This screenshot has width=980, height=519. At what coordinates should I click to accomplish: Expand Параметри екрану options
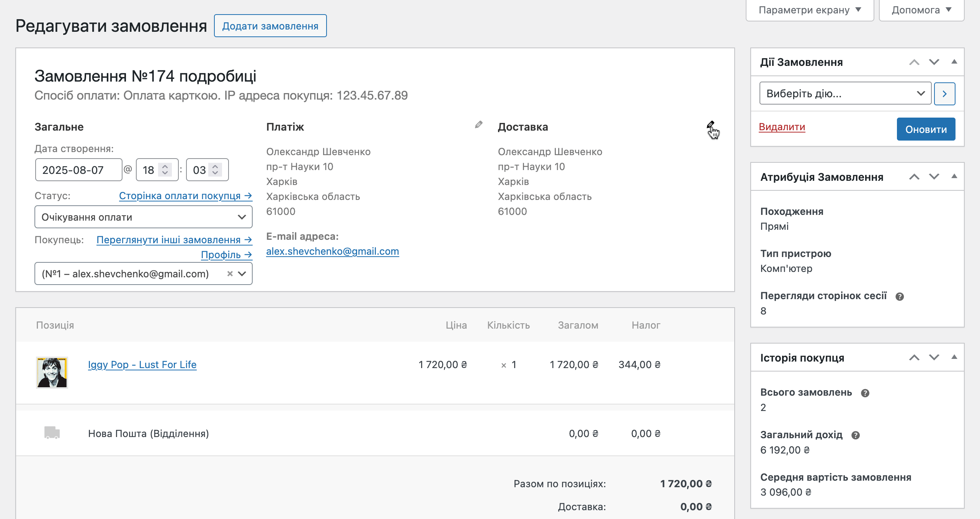pos(810,10)
